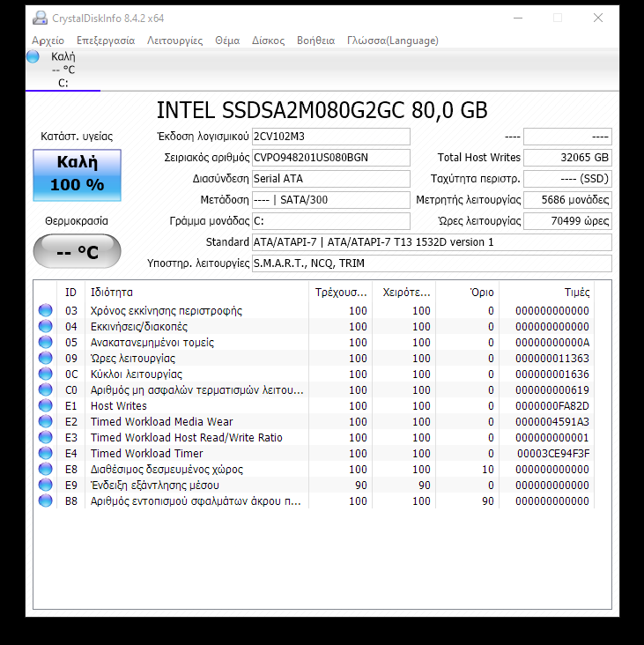Click the status orb for attribute E8
644x645 pixels.
tap(46, 469)
